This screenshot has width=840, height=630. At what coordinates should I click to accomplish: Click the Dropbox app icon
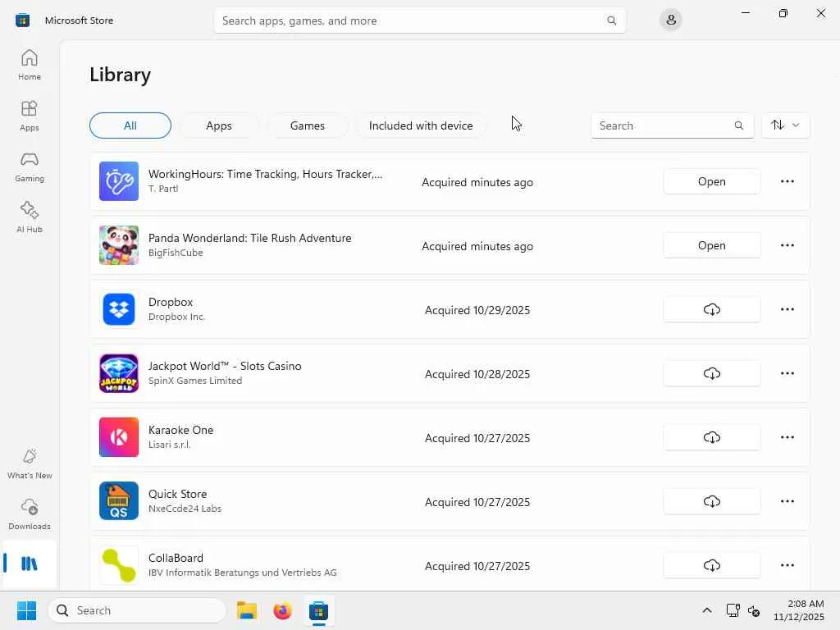tap(119, 309)
